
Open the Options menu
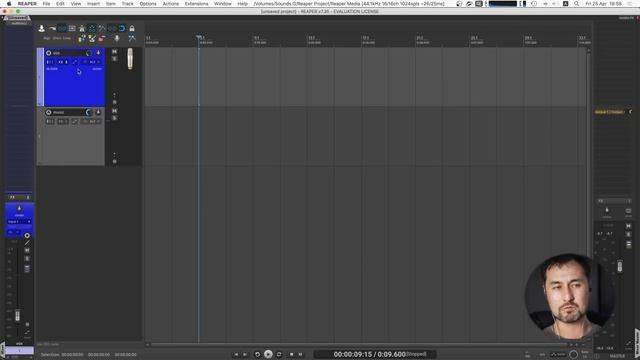point(148,4)
